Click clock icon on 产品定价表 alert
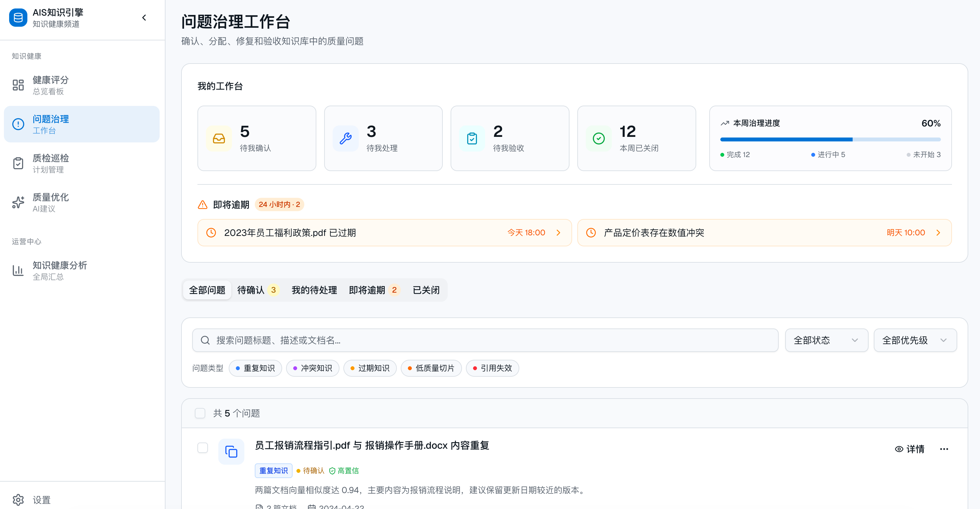The height and width of the screenshot is (509, 980). [591, 232]
